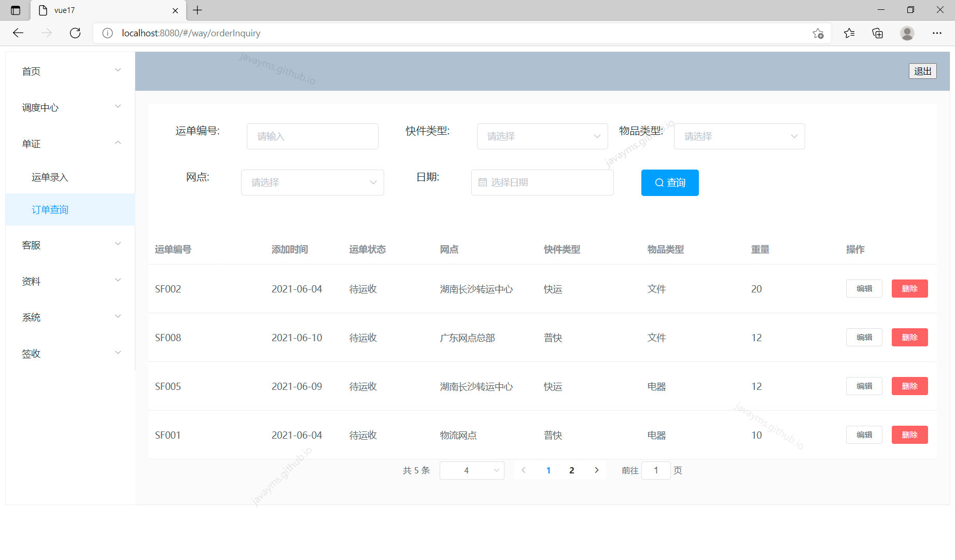Expand the 系统 sidebar menu

tap(70, 317)
